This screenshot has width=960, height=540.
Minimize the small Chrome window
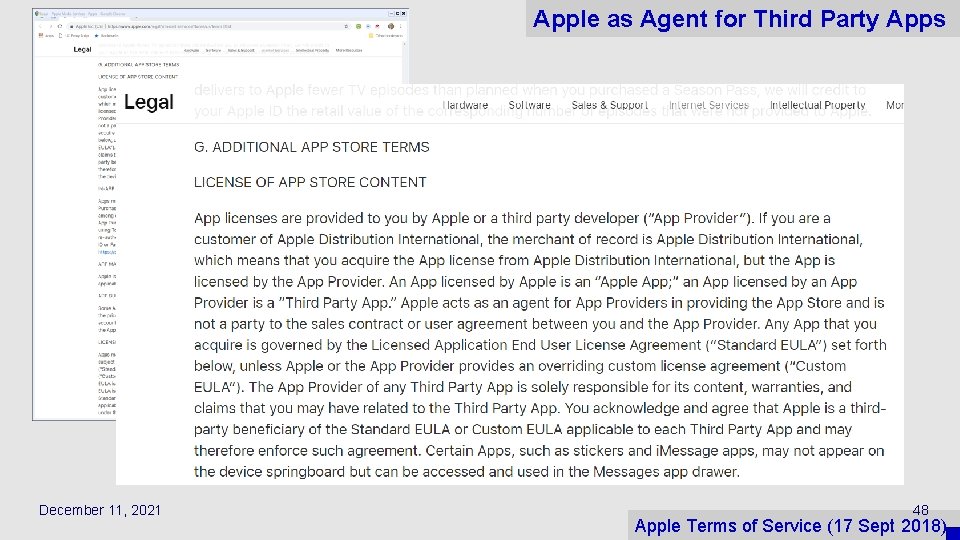click(x=391, y=13)
